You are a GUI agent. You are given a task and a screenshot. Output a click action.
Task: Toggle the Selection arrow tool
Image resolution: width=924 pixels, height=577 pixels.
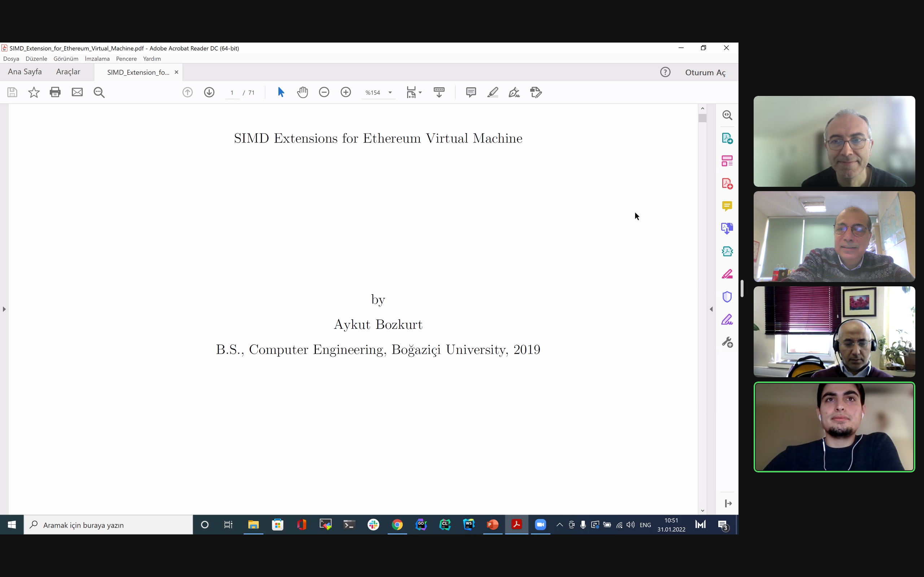[x=281, y=92]
